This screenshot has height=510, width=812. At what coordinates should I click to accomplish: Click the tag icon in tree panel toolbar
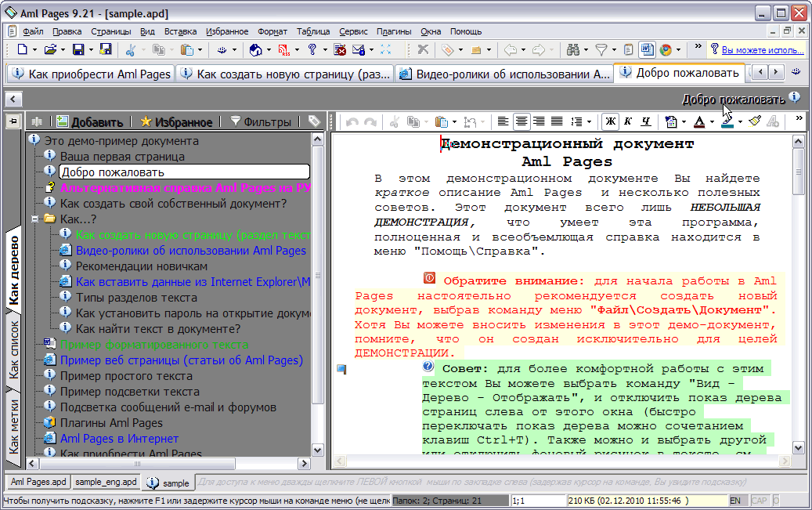coord(314,121)
